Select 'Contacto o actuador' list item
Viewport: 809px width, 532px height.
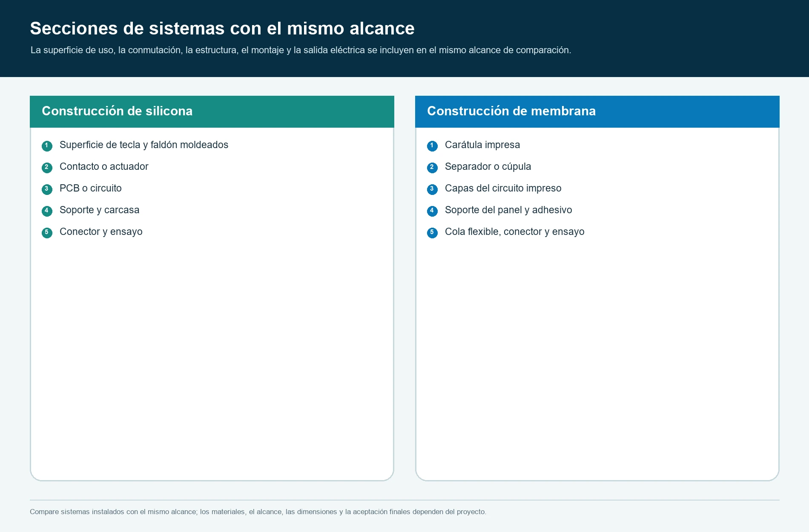pyautogui.click(x=104, y=167)
